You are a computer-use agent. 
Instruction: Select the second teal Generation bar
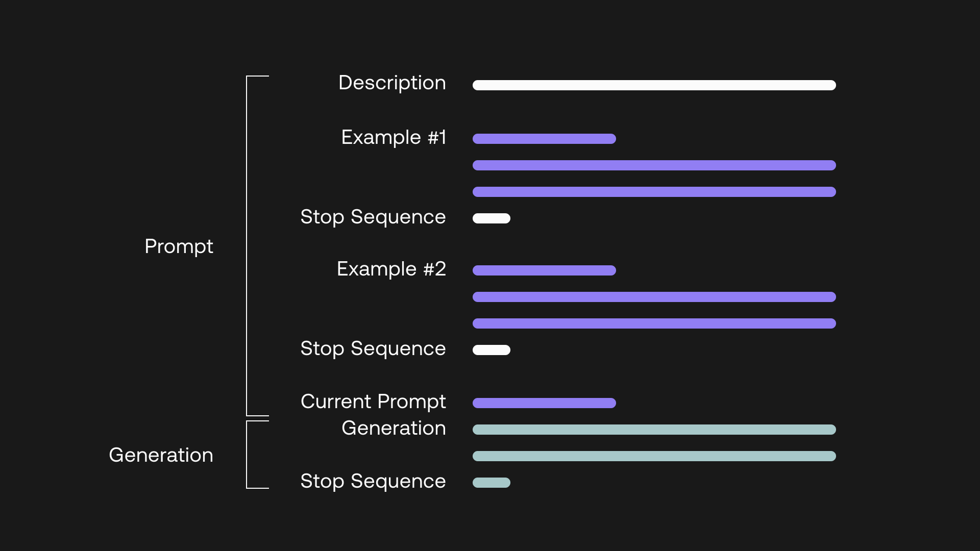pyautogui.click(x=654, y=456)
